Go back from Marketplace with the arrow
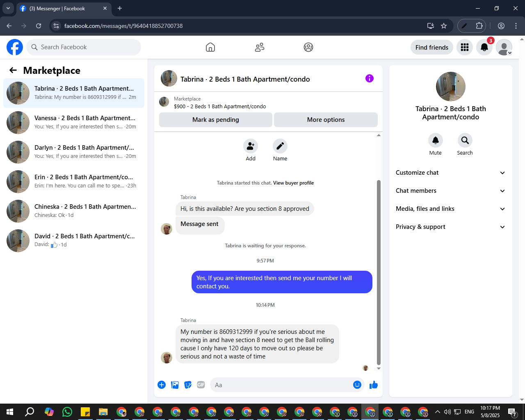The image size is (525, 420). (x=13, y=70)
